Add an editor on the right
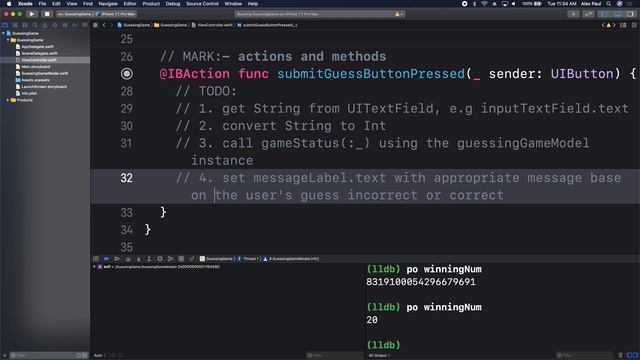The height and width of the screenshot is (360, 640). pos(634,25)
